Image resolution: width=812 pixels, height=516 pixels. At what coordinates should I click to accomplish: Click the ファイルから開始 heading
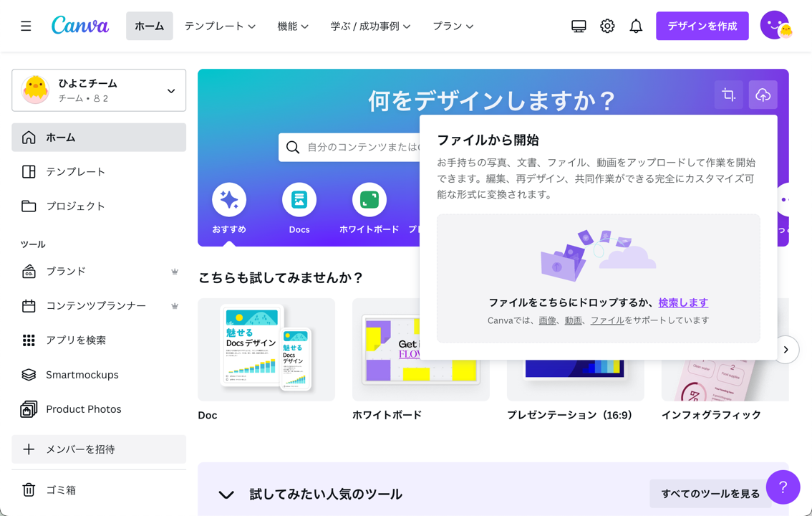pos(488,140)
